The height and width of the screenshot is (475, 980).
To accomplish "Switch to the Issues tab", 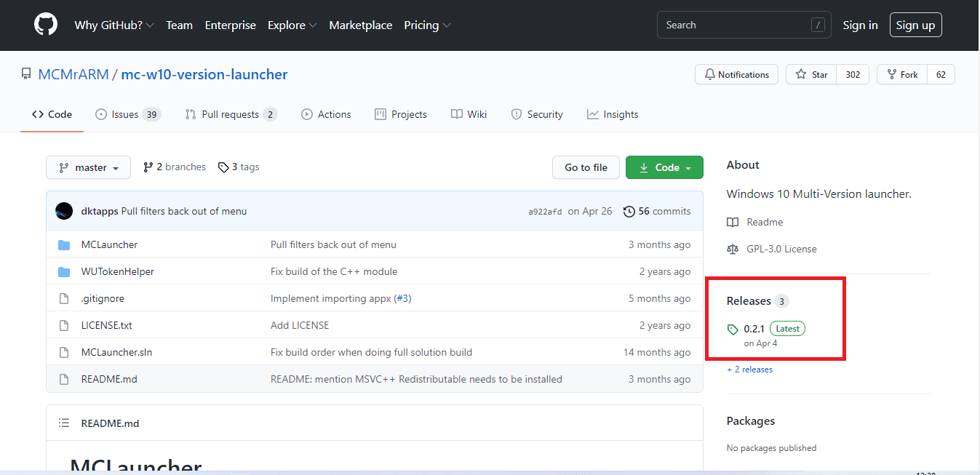I will pyautogui.click(x=128, y=114).
